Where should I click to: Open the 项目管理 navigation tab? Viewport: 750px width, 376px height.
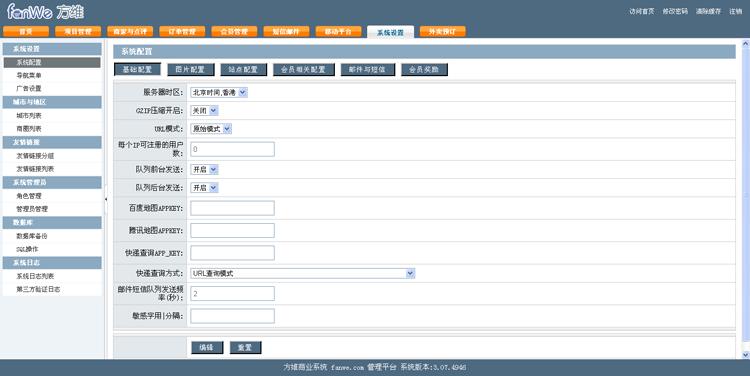[x=78, y=32]
